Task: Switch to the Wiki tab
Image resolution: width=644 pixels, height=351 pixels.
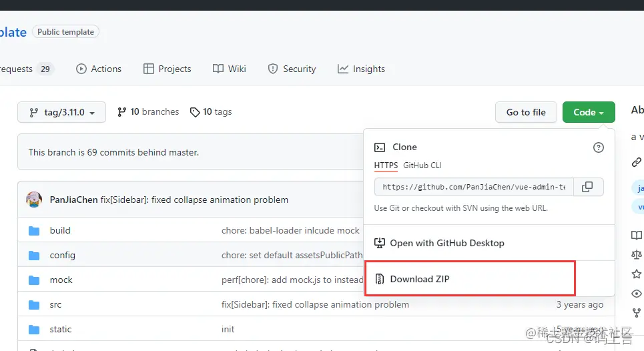Action: pyautogui.click(x=229, y=69)
